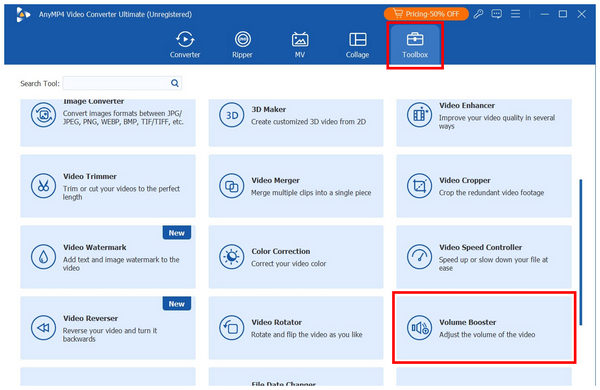Image resolution: width=600 pixels, height=390 pixels.
Task: Click the AnyMP4 app logo
Action: [x=23, y=15]
